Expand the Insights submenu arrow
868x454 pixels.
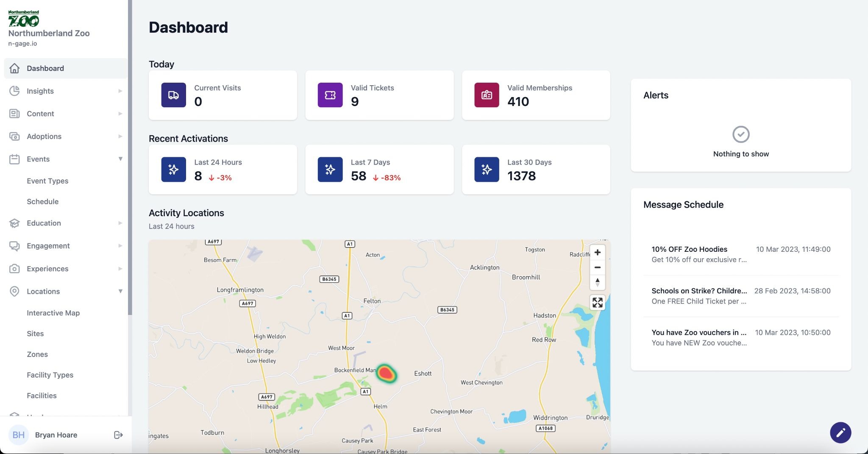[120, 91]
